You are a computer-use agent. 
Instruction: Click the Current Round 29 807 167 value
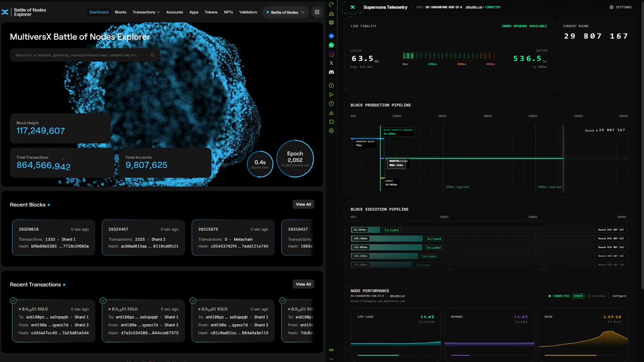pyautogui.click(x=596, y=36)
